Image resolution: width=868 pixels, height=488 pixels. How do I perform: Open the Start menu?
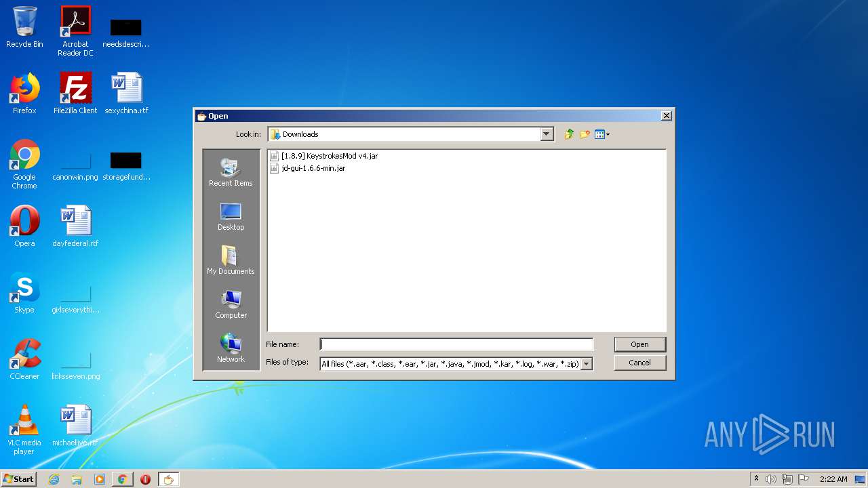[x=18, y=479]
